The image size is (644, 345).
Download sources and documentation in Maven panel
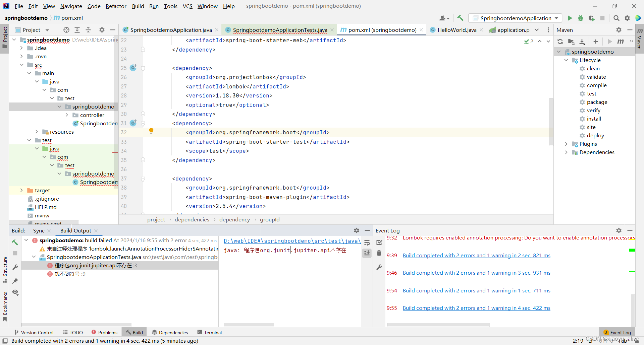click(582, 42)
